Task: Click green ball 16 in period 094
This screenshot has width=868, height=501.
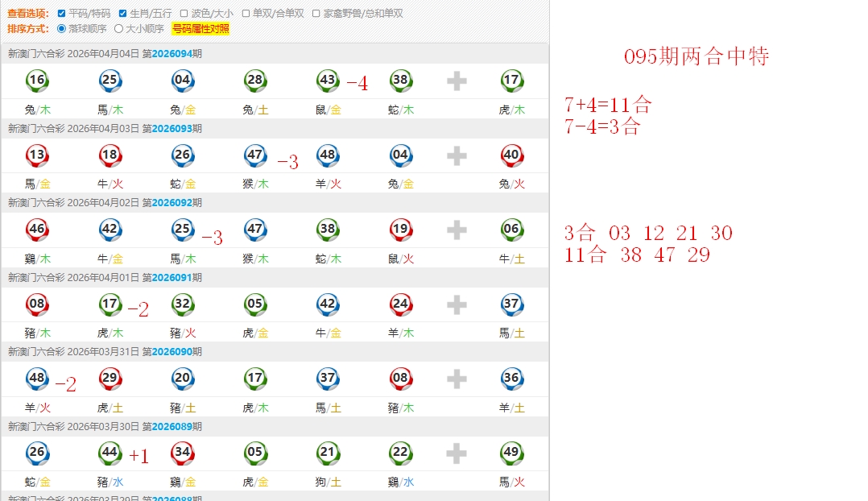Action: pyautogui.click(x=37, y=81)
